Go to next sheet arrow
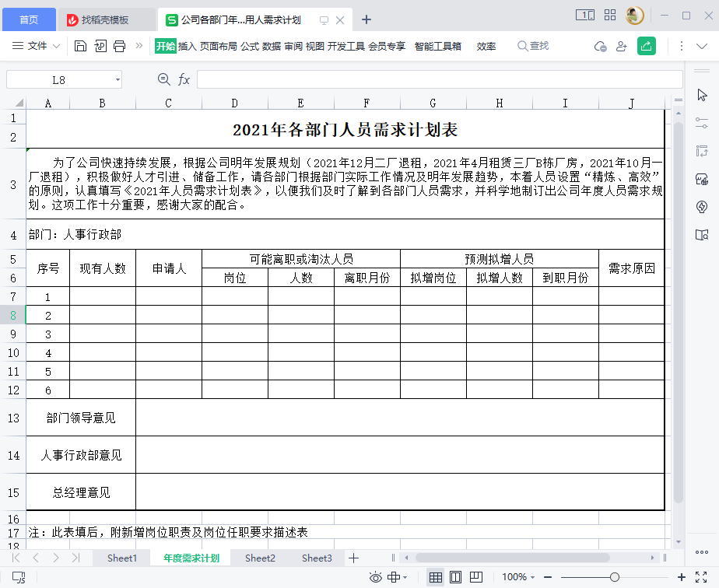 [x=56, y=558]
